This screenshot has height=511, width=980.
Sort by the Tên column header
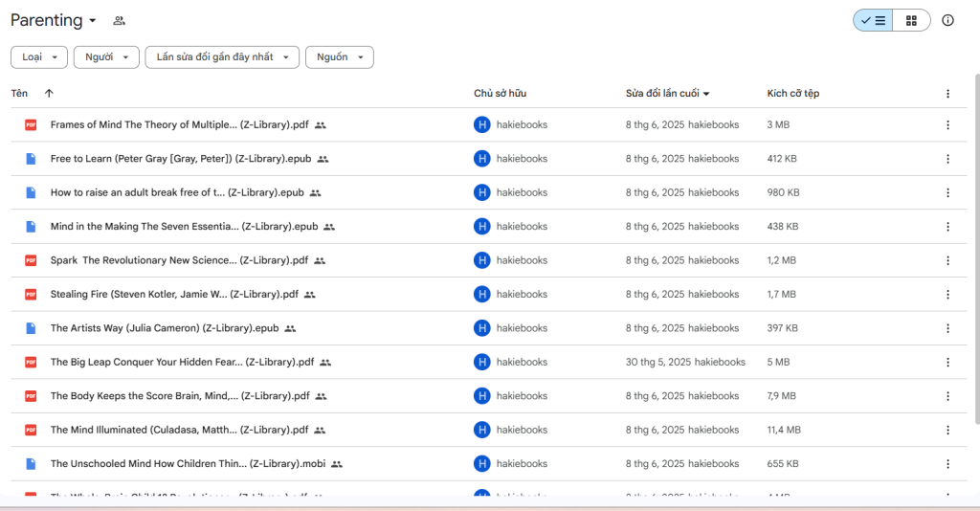(19, 93)
